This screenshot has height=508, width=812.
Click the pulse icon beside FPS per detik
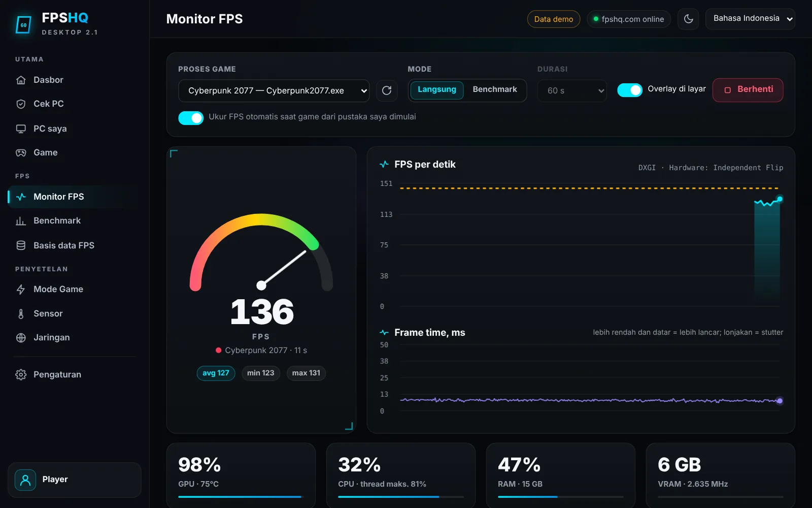coord(384,164)
